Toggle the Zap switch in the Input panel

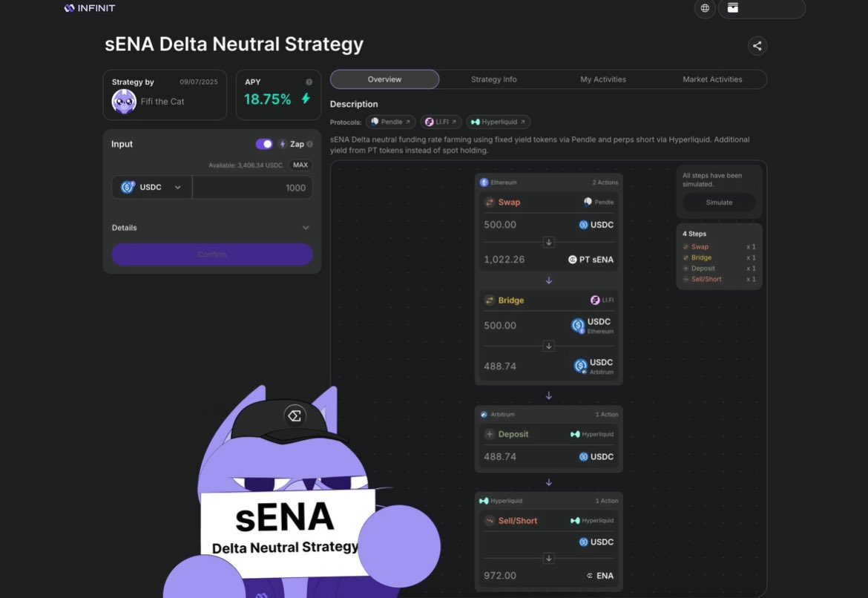pyautogui.click(x=264, y=143)
